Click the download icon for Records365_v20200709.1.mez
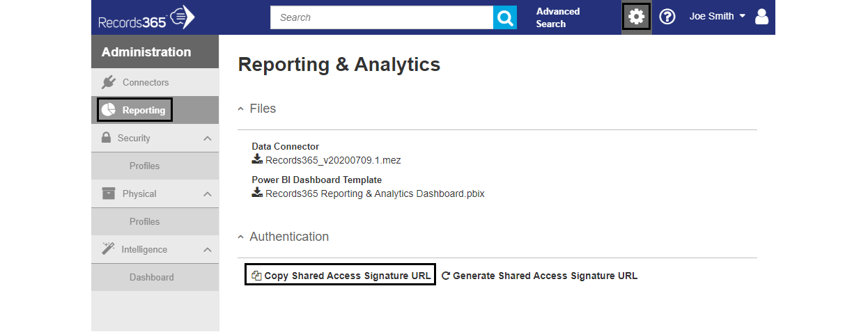The width and height of the screenshot is (868, 332). click(x=257, y=159)
